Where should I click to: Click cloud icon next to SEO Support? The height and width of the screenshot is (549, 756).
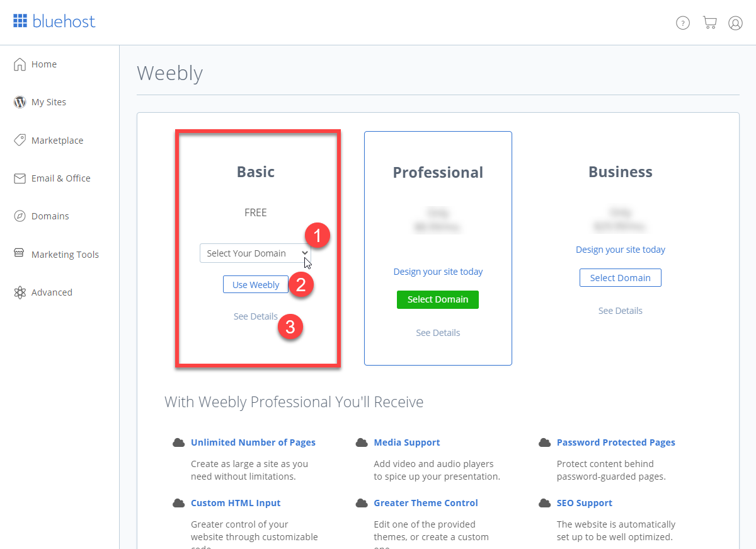[545, 503]
